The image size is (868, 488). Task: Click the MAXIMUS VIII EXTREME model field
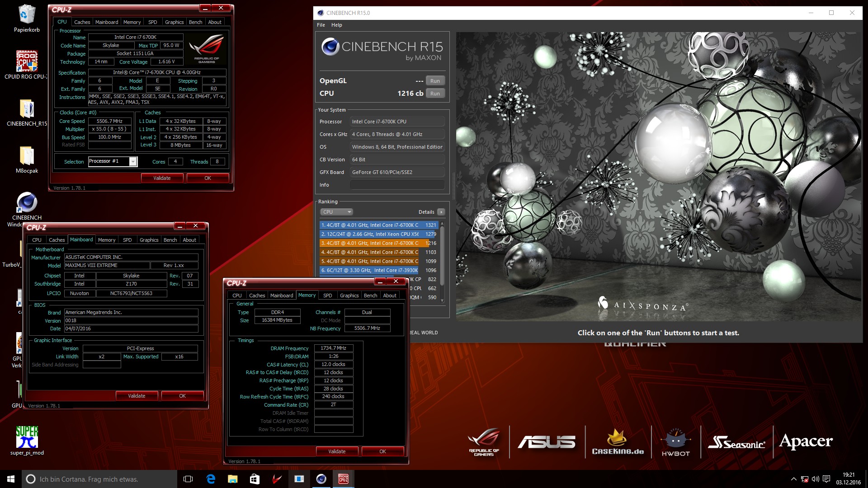(x=107, y=265)
